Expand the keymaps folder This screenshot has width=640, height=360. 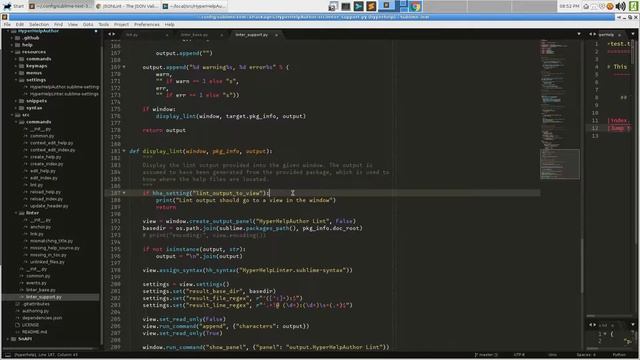point(16,66)
